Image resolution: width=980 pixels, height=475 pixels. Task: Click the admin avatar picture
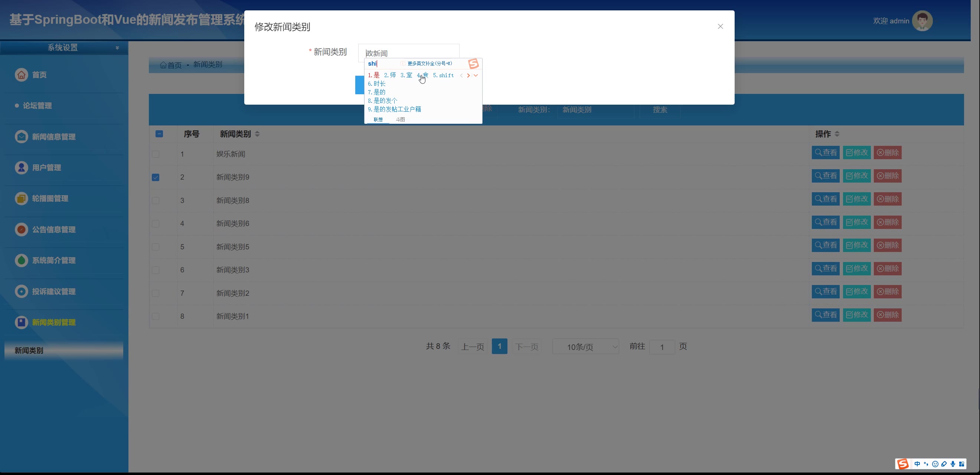tap(922, 21)
